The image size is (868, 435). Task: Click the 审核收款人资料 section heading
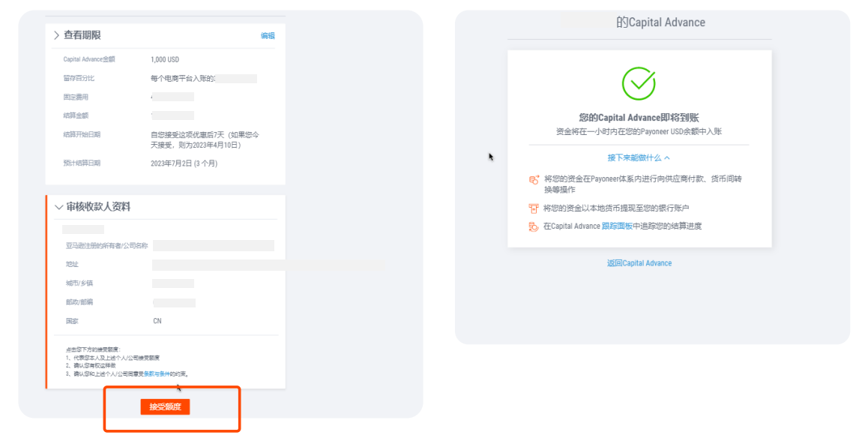98,207
